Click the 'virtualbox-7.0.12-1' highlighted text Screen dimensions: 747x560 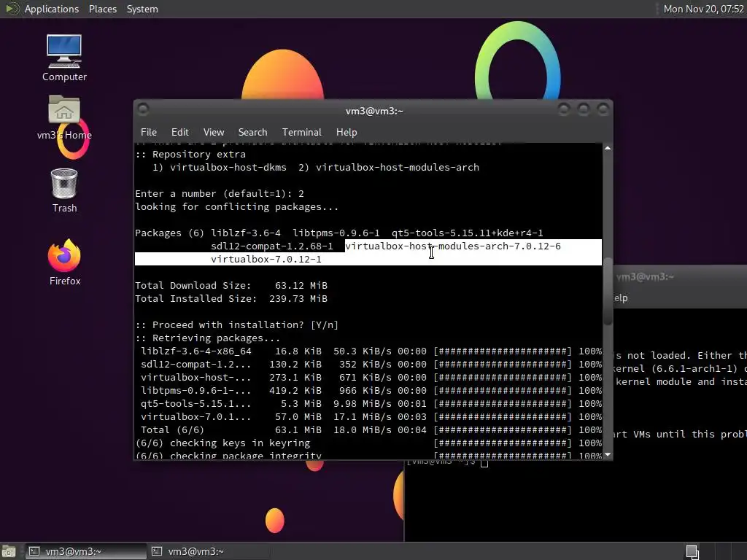click(266, 260)
